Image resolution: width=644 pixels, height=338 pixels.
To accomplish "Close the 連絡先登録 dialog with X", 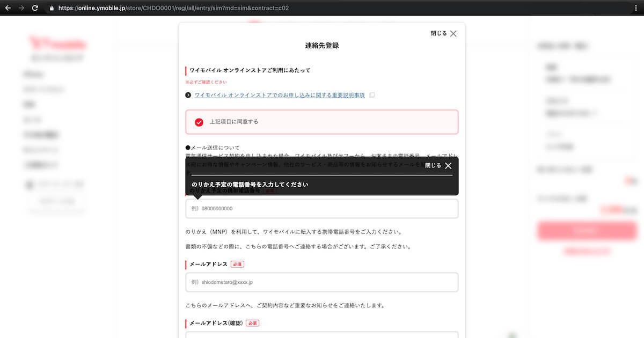I will (x=453, y=33).
